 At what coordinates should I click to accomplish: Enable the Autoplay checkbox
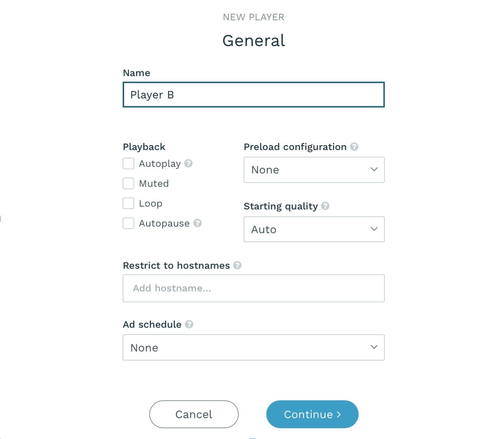click(x=128, y=163)
